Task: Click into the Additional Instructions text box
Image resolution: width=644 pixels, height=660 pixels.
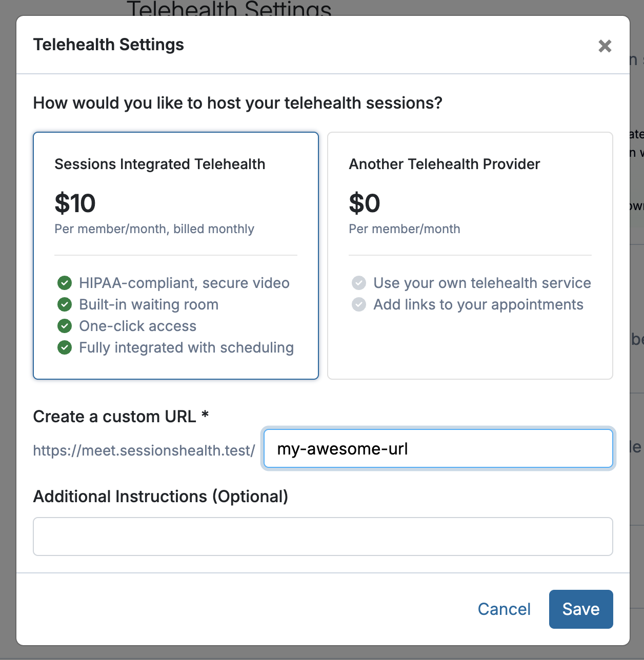Action: coord(323,537)
